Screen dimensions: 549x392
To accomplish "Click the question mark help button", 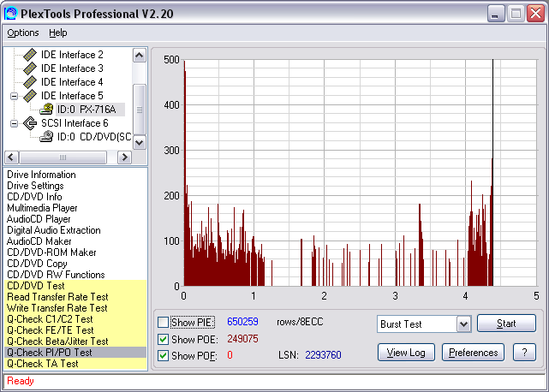I will click(524, 353).
